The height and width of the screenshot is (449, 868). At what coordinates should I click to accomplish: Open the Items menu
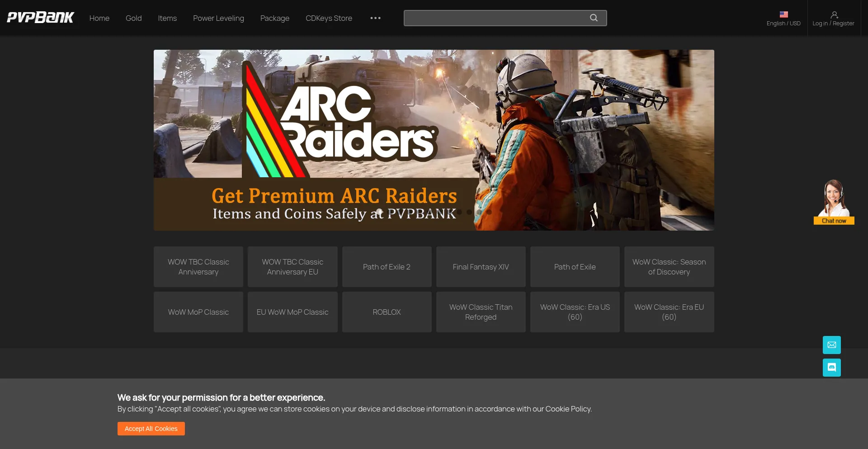coord(167,18)
